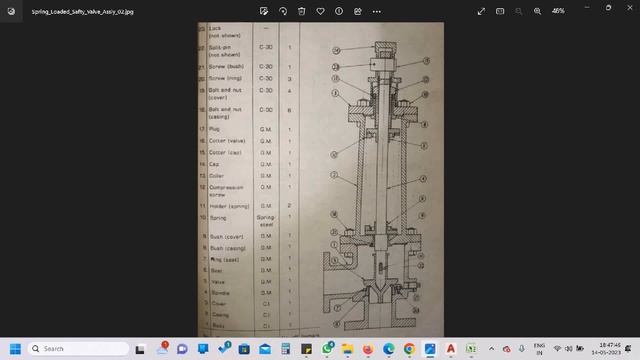
Task: Open the See more three-dots menu
Action: pyautogui.click(x=377, y=11)
